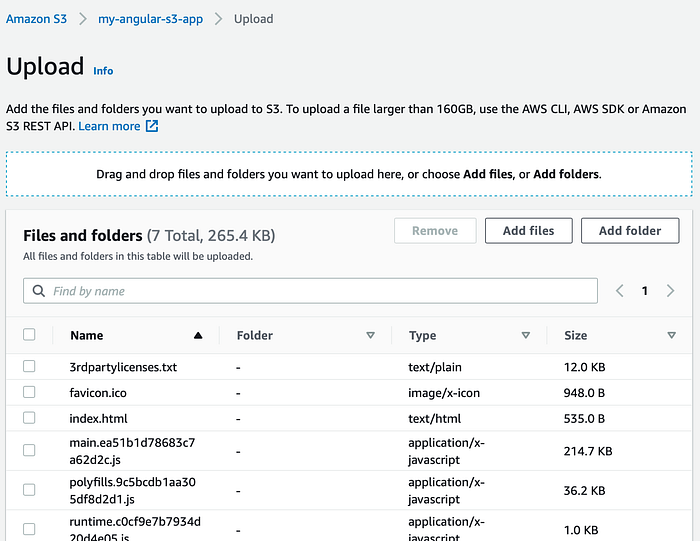Click the 12.0 KB size cell

584,367
